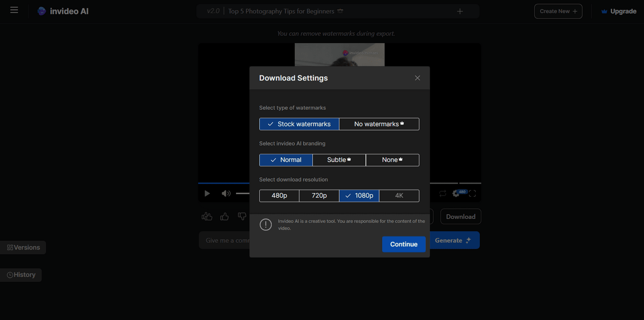
Task: Enable video loop repeat
Action: click(x=443, y=193)
